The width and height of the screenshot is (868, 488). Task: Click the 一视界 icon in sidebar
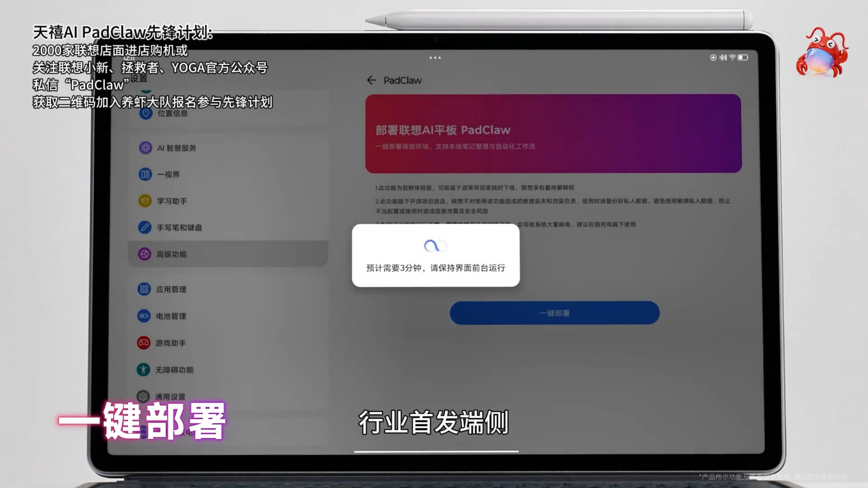(x=145, y=174)
